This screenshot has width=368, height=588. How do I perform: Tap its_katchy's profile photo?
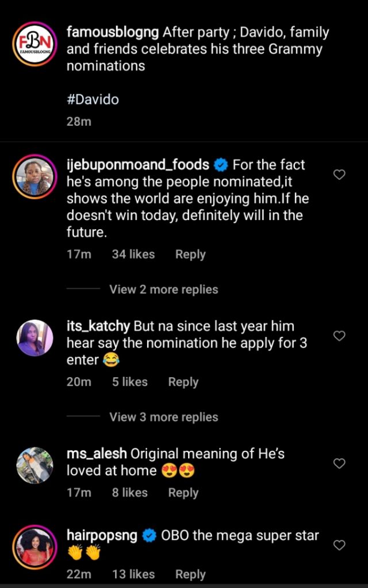pos(34,338)
